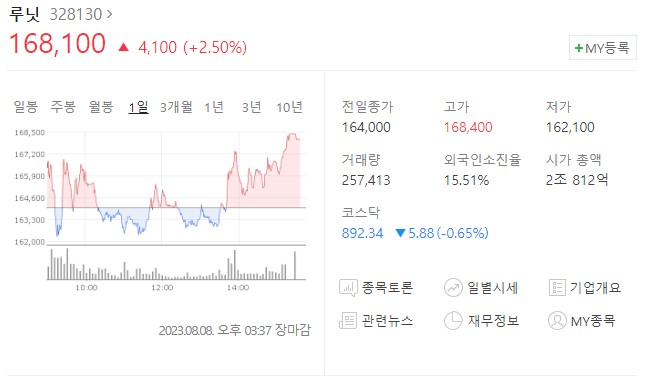Click the red up-triangle price change indicator

click(x=123, y=47)
